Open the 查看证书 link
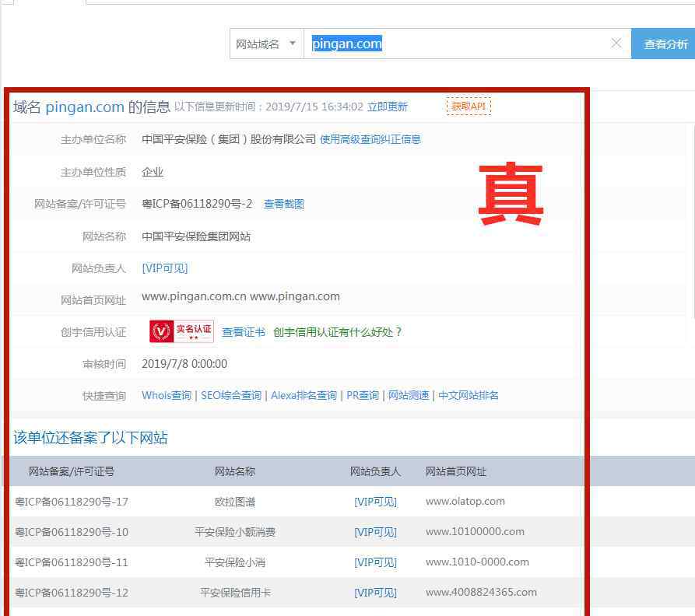This screenshot has height=616, width=695. 244,332
